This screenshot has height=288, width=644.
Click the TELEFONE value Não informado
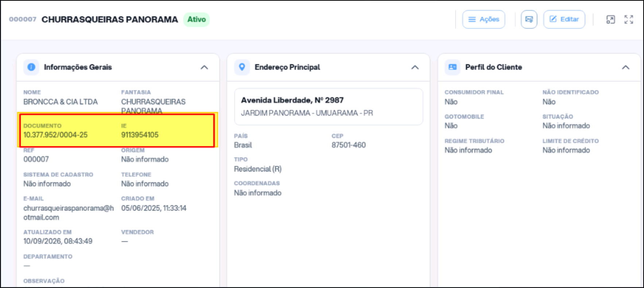click(145, 184)
